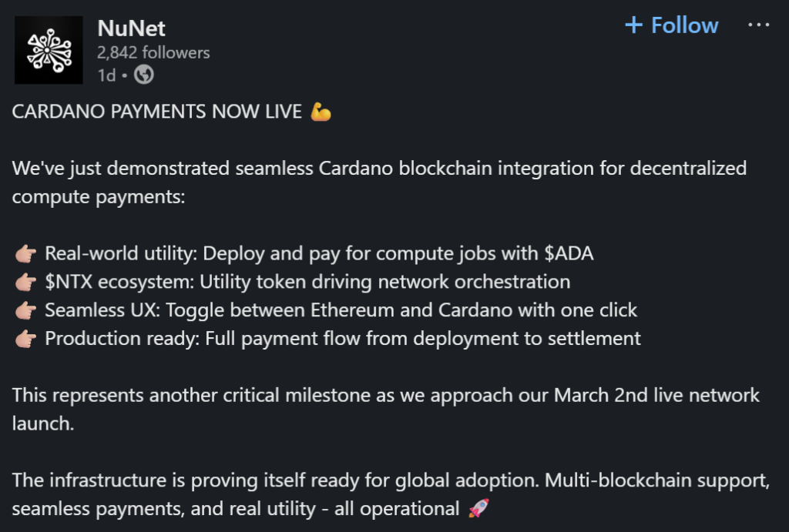Screen dimensions: 789x532
Task: Click the pointing finger emoji before Seamless UX
Action: [26, 309]
